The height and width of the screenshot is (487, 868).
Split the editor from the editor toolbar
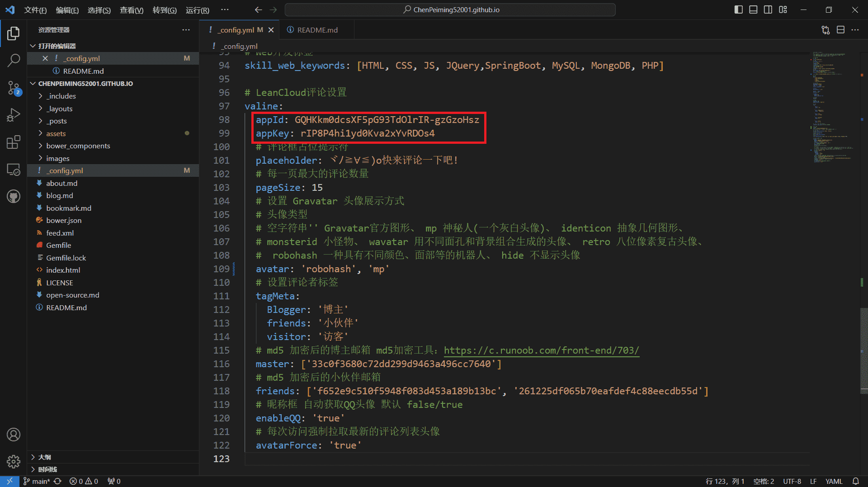[840, 30]
